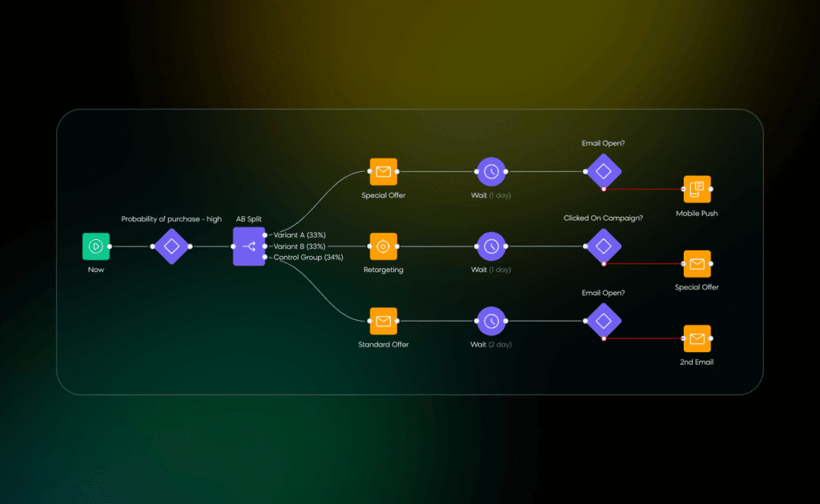Select the Wait (2 day) timer node
This screenshot has width=820, height=504.
(491, 322)
